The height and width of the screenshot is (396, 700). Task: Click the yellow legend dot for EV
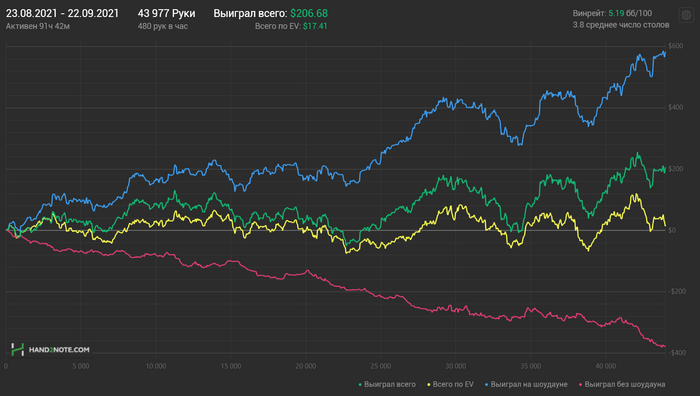pyautogui.click(x=429, y=385)
